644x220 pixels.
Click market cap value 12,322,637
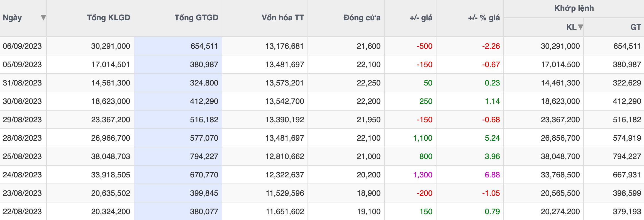284,175
